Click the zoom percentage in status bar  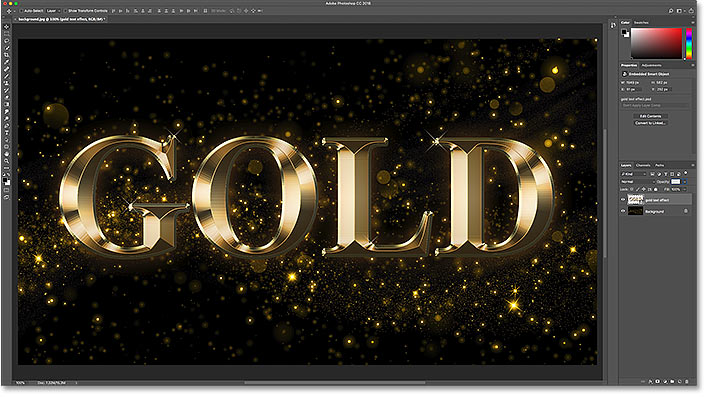(20, 383)
